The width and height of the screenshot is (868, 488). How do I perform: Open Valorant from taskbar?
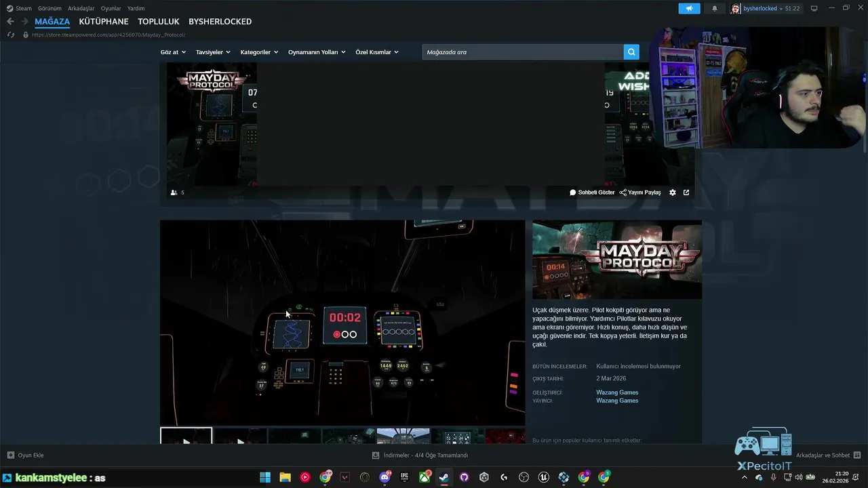coord(344,477)
